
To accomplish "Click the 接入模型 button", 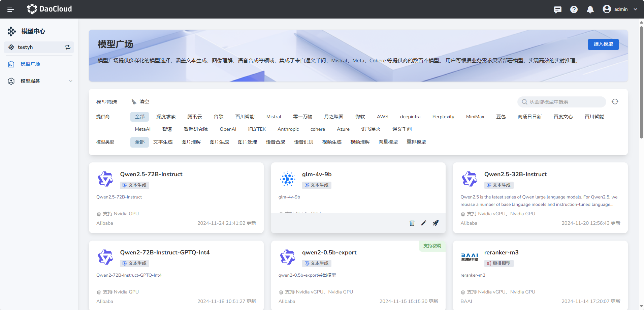I will click(x=603, y=44).
